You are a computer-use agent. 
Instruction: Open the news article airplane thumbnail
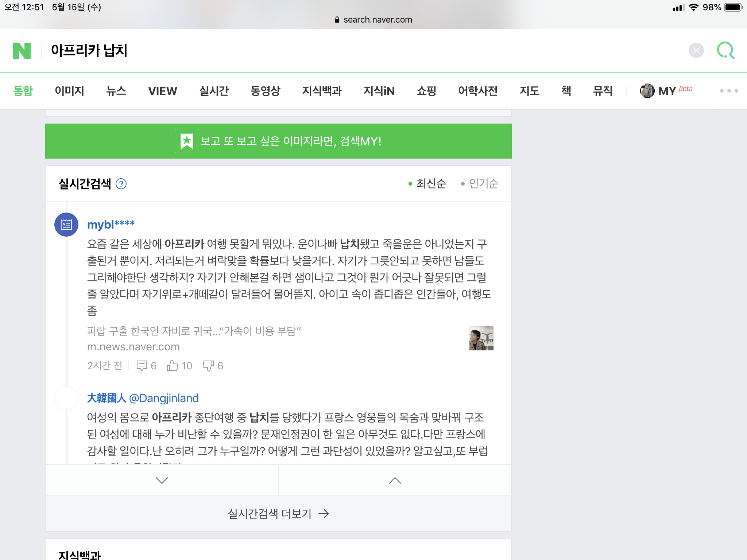[481, 338]
